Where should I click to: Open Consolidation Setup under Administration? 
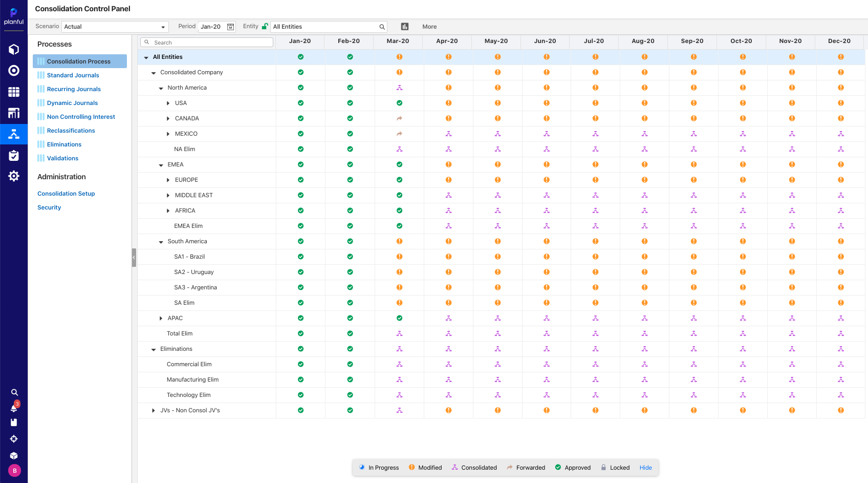click(x=66, y=194)
